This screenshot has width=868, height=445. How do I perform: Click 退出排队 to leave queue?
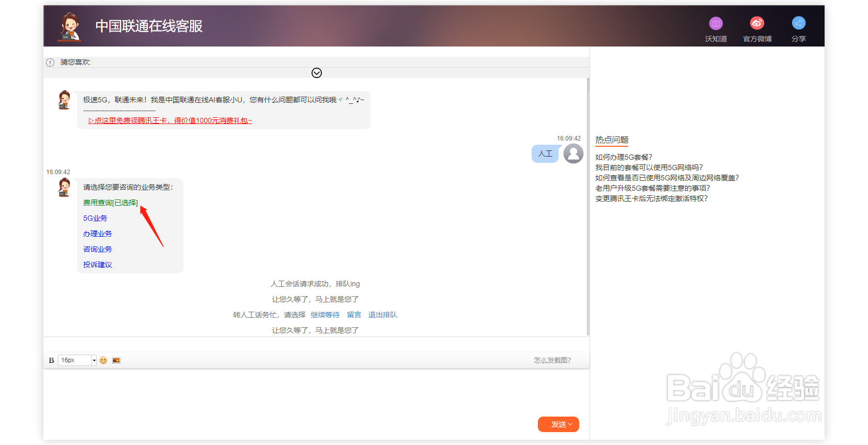click(x=383, y=315)
